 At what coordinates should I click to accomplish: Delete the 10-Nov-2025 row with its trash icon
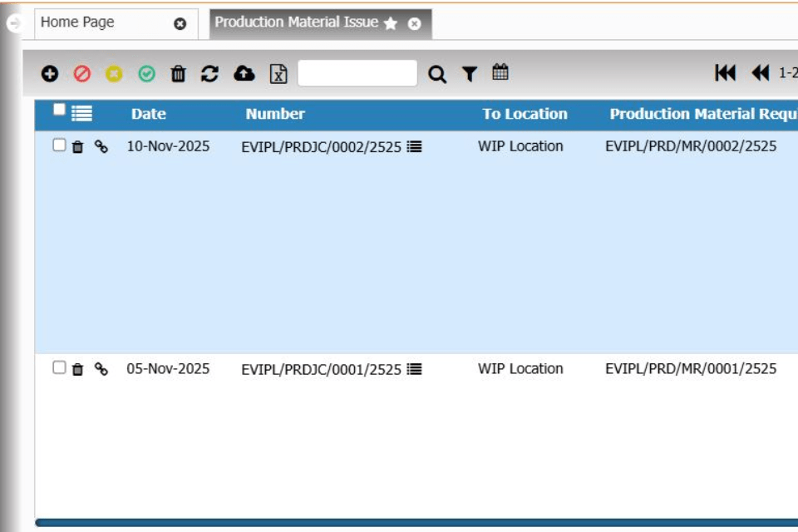pyautogui.click(x=77, y=147)
